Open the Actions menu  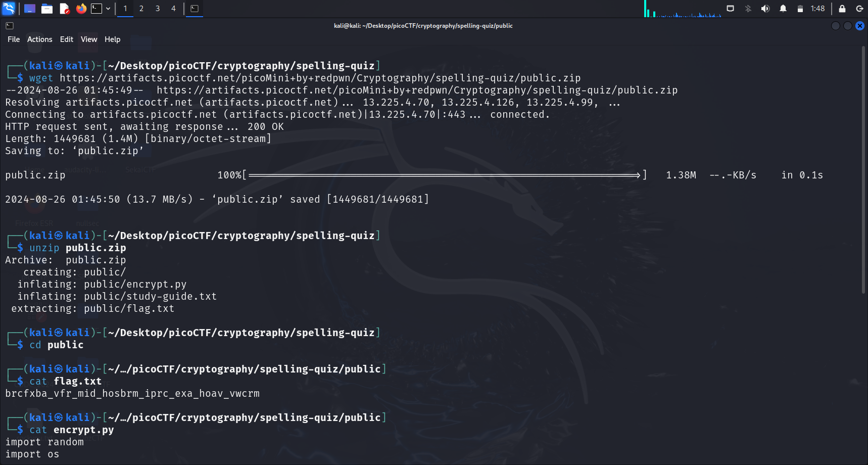pyautogui.click(x=39, y=39)
